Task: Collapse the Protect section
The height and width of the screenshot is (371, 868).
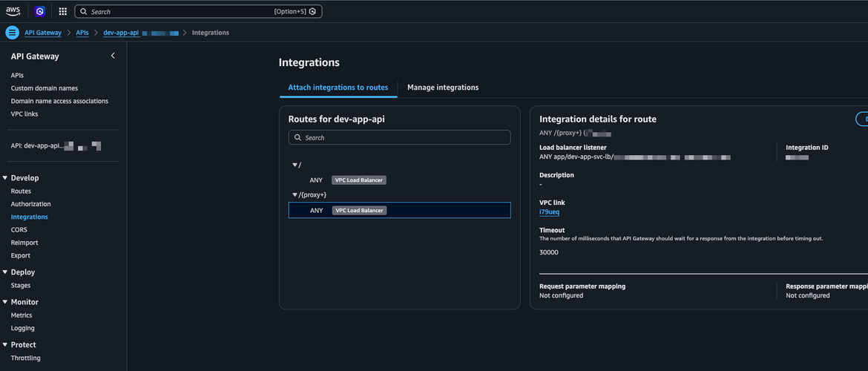Action: 5,344
